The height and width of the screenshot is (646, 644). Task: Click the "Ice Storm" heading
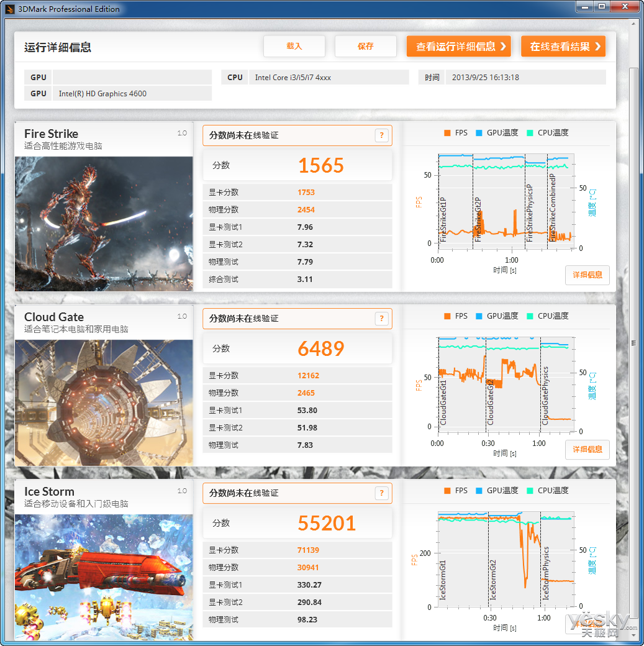[50, 491]
